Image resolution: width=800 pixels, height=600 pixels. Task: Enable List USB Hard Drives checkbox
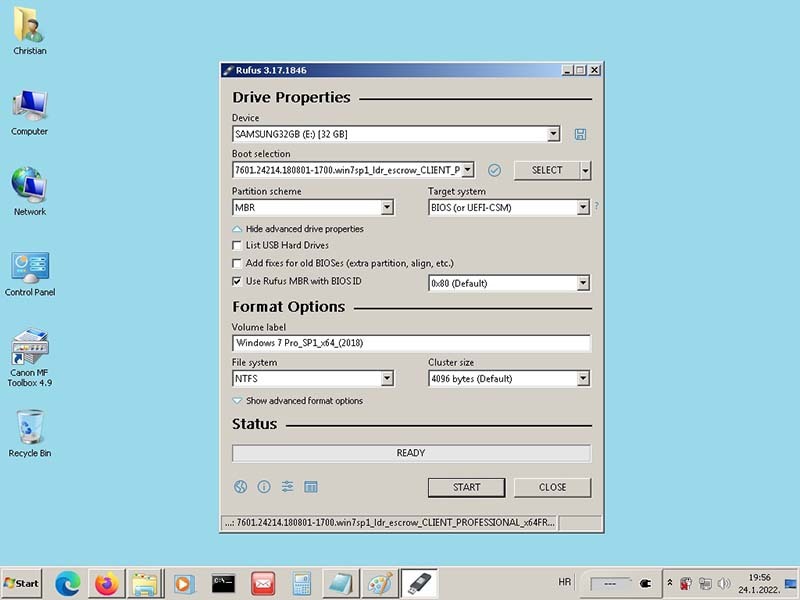pyautogui.click(x=237, y=245)
